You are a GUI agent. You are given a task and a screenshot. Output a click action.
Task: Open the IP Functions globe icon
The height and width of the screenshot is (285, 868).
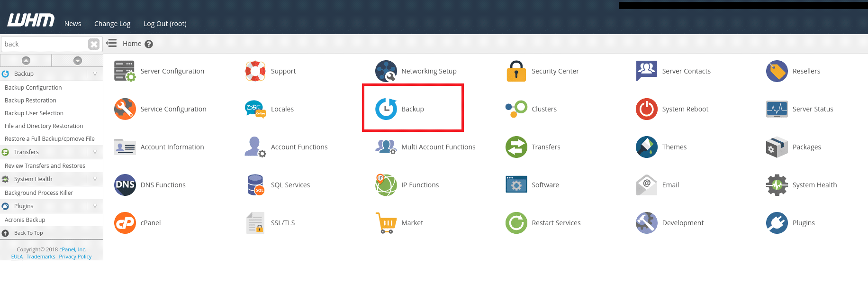(386, 185)
